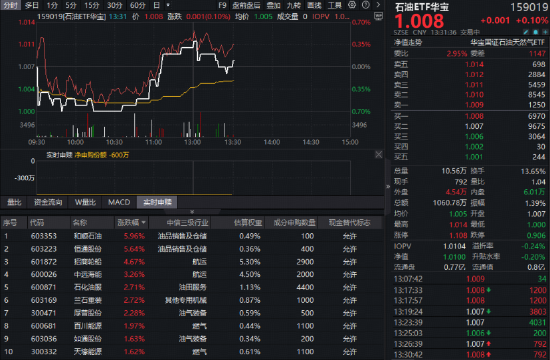Click the screen capture icon beside IOPV
Image resolution: width=550 pixels, height=360 pixels.
click(x=378, y=16)
